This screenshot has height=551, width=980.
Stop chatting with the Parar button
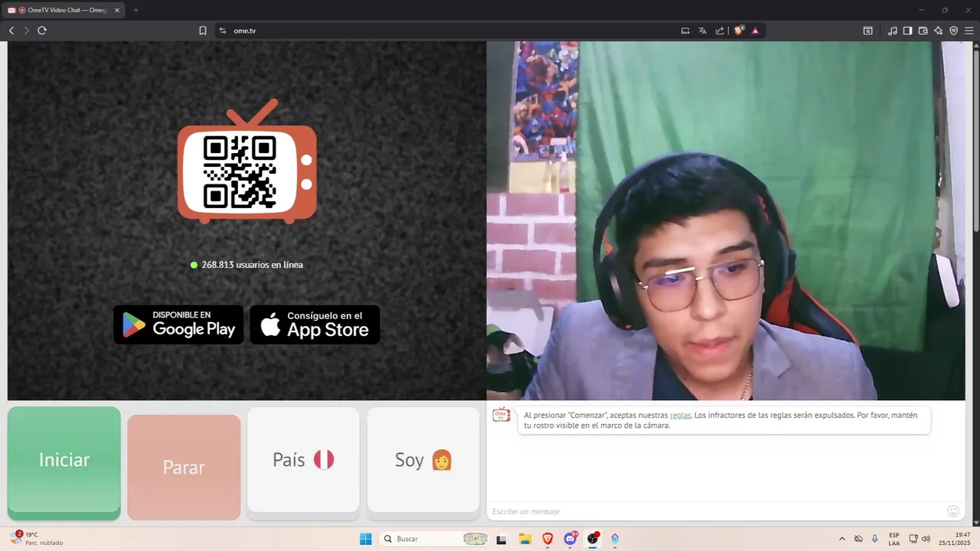tap(184, 467)
